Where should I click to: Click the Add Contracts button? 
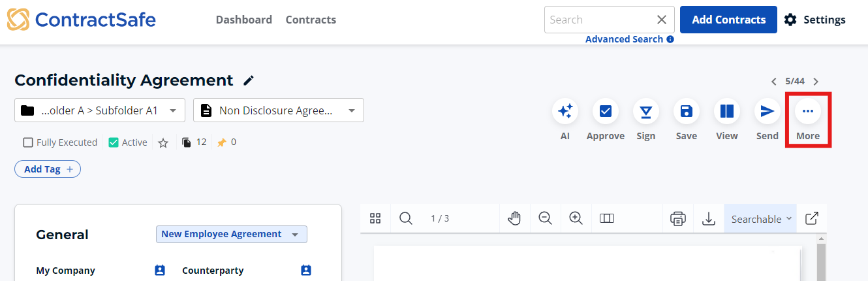pos(728,20)
